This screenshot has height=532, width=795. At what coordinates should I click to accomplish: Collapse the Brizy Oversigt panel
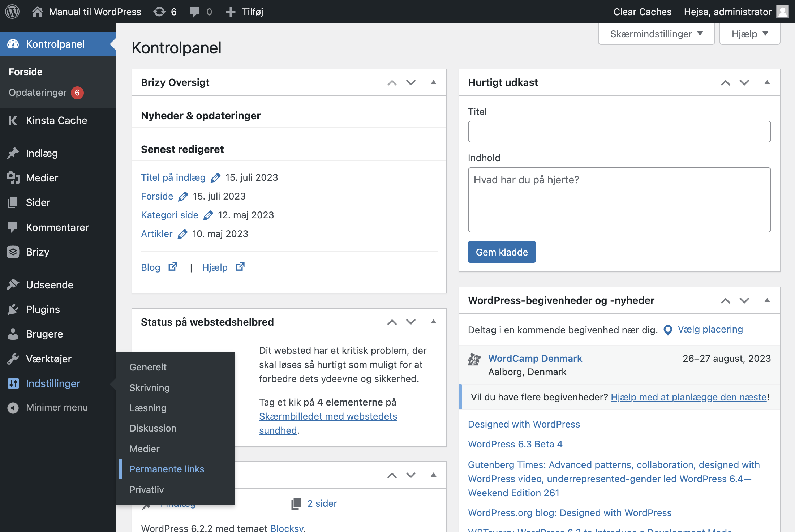coord(434,82)
